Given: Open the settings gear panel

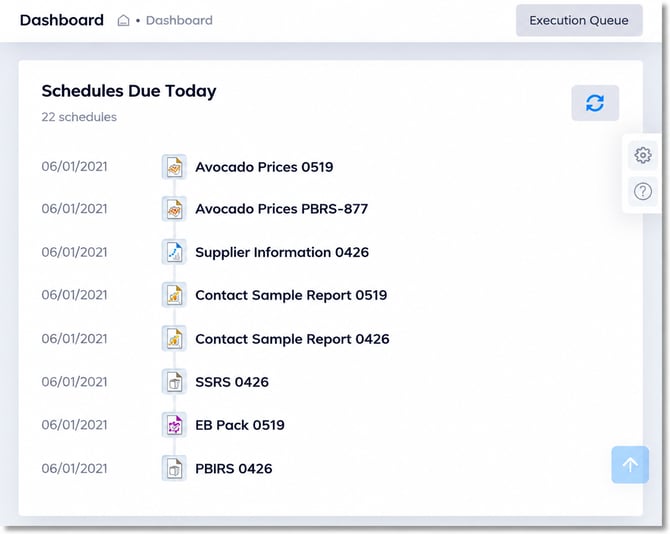Looking at the screenshot, I should (643, 155).
